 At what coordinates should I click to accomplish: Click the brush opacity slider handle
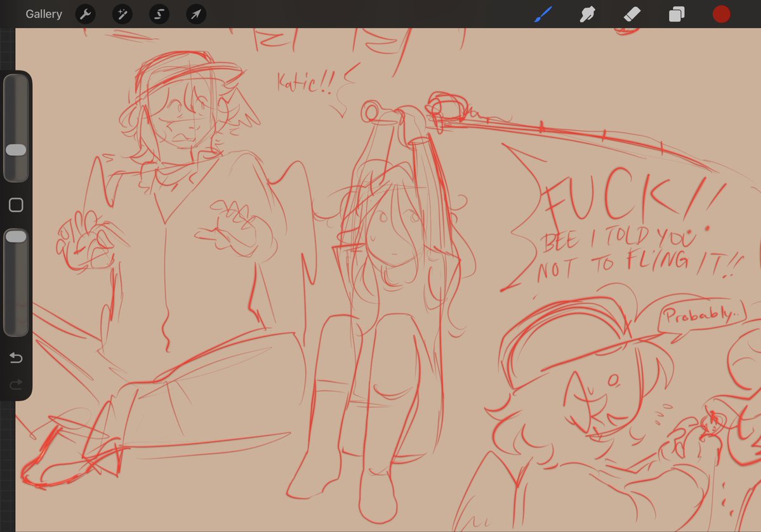(16, 236)
